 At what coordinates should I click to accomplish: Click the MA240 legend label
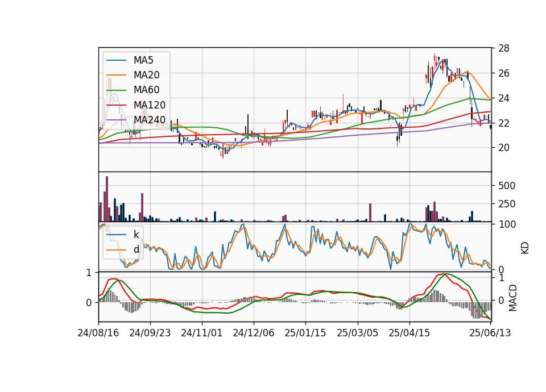pyautogui.click(x=150, y=120)
